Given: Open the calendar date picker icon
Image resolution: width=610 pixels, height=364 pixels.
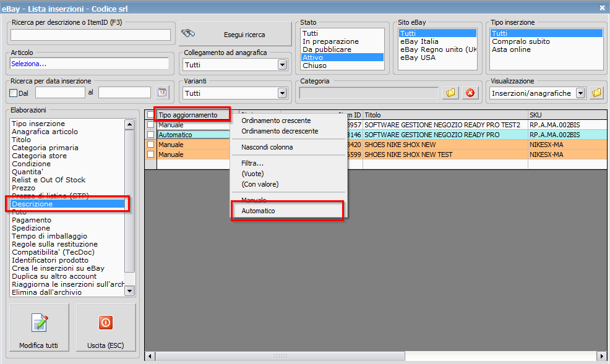Looking at the screenshot, I should coord(162,93).
